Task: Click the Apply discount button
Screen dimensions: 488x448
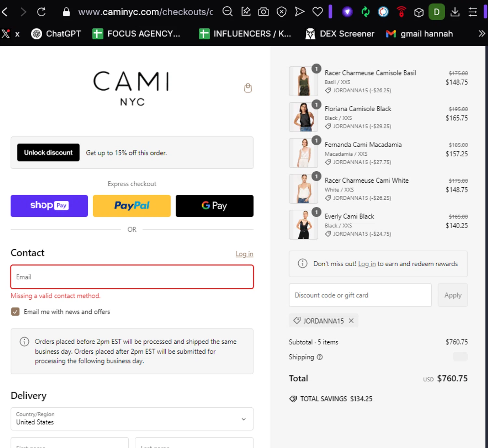Action: [453, 295]
